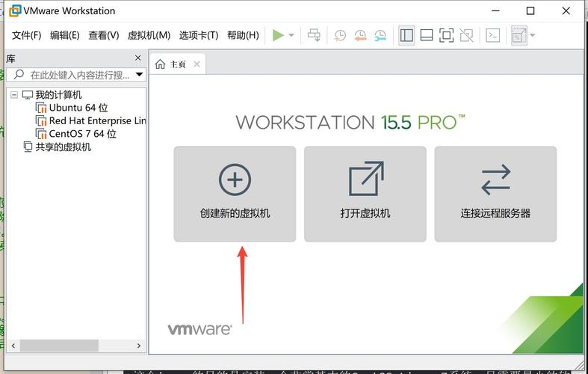
Task: Toggle the library sidebar view icon
Action: pyautogui.click(x=406, y=35)
